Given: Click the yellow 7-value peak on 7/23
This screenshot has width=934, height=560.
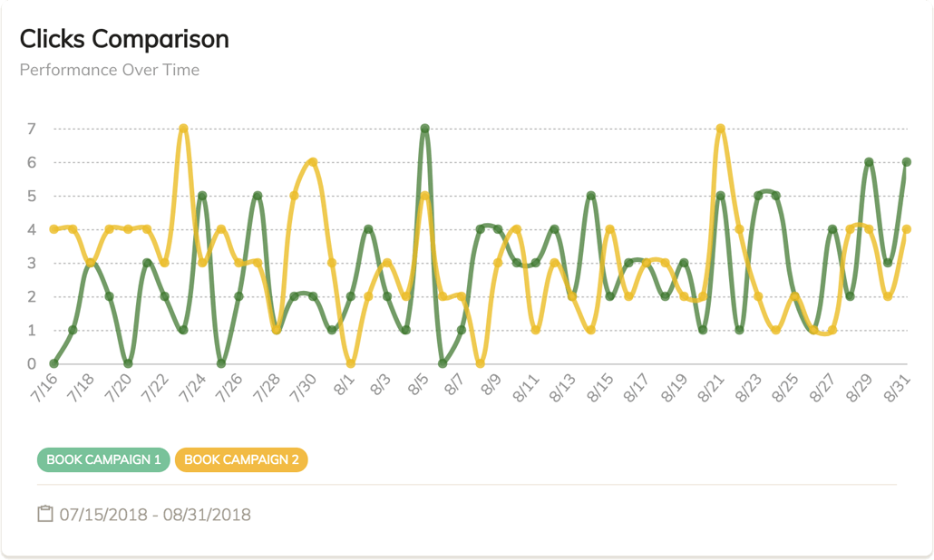Looking at the screenshot, I should [x=181, y=129].
